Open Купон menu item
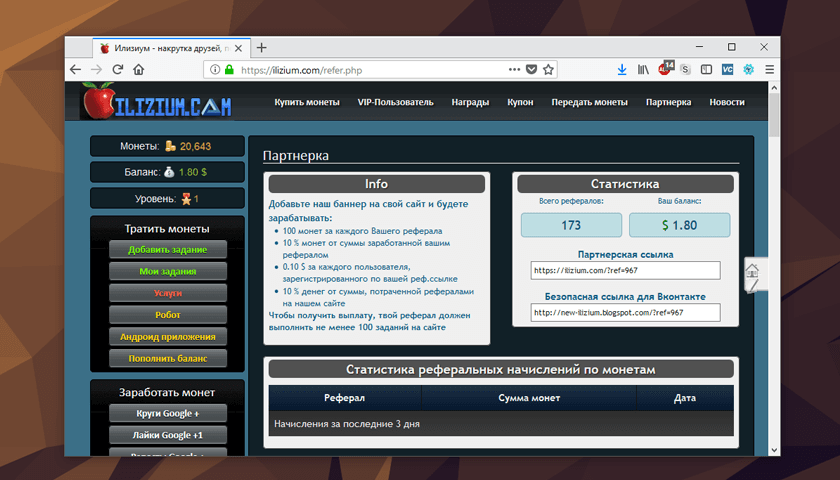840x480 pixels. [x=520, y=102]
